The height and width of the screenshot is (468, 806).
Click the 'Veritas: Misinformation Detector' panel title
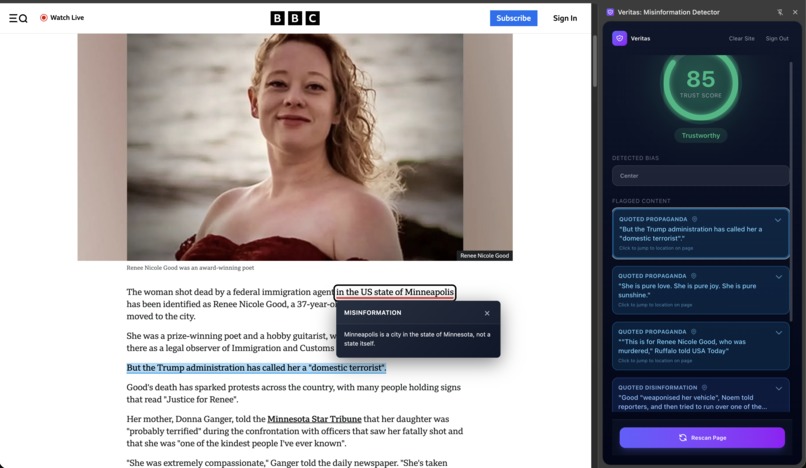[x=668, y=12]
